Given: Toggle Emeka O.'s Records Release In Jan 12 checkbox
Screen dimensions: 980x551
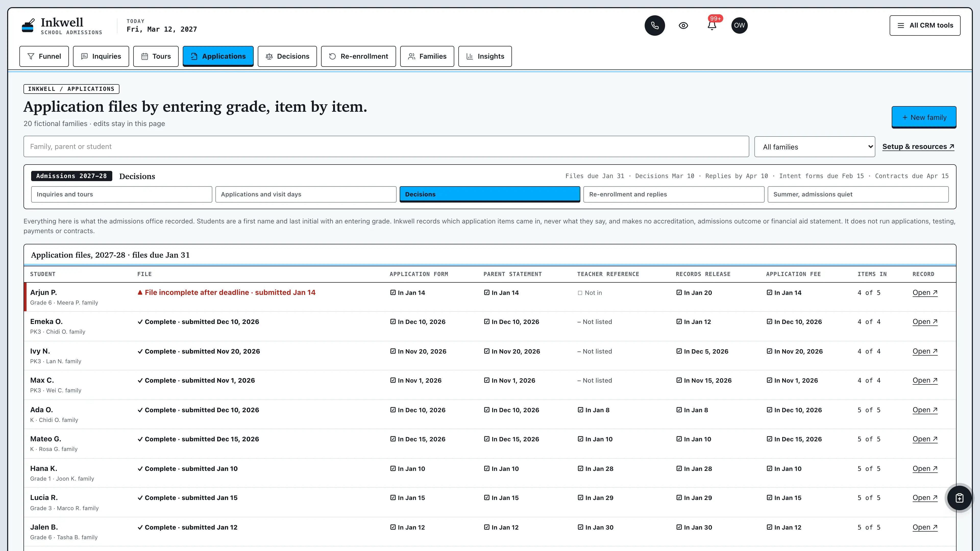Looking at the screenshot, I should coord(679,322).
